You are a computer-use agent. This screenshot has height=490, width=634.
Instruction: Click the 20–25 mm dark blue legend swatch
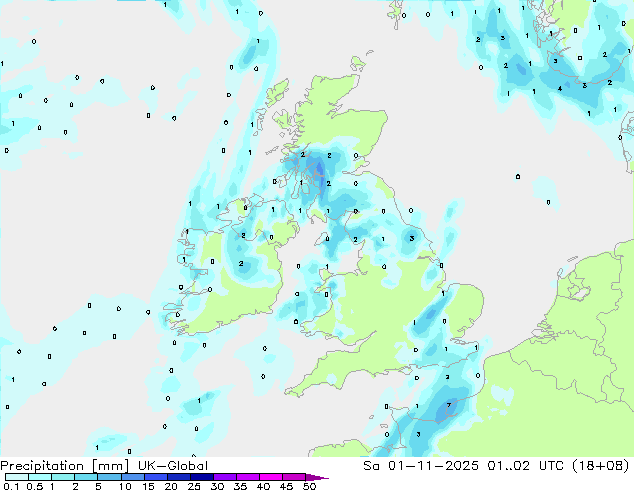tap(178, 477)
